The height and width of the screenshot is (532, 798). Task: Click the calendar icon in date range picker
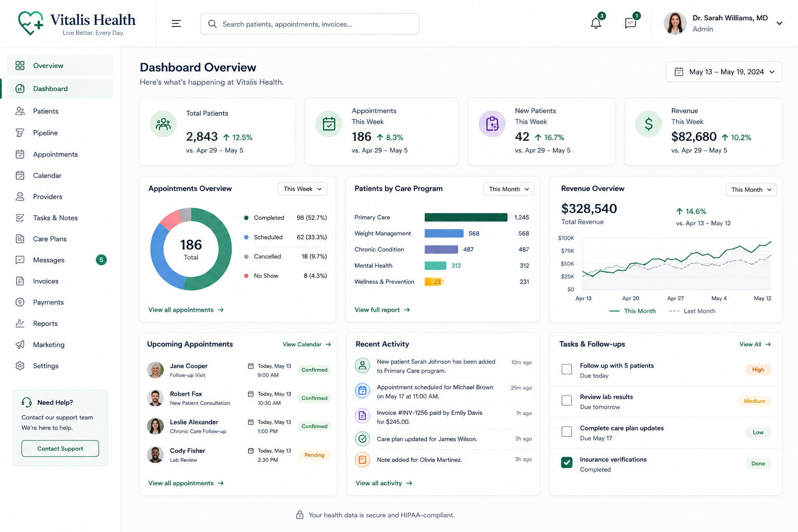[679, 72]
